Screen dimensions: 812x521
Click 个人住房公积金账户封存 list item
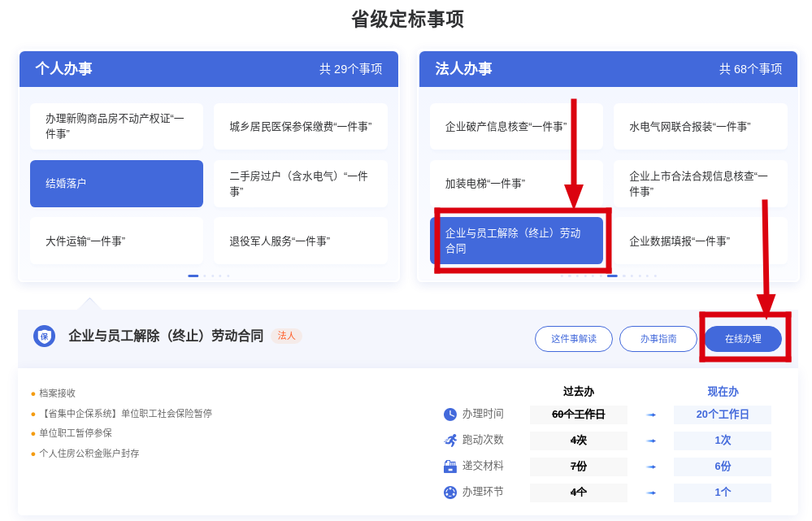coord(89,454)
